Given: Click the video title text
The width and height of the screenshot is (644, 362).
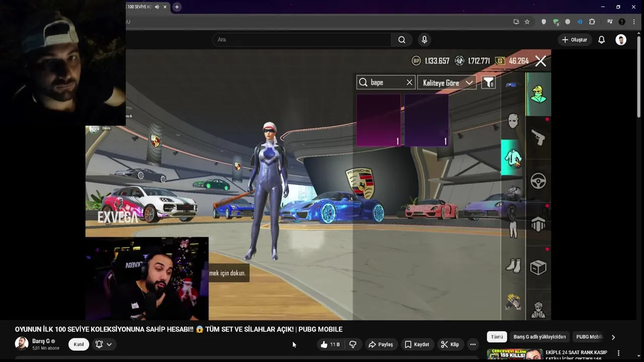Looking at the screenshot, I should pyautogui.click(x=179, y=329).
